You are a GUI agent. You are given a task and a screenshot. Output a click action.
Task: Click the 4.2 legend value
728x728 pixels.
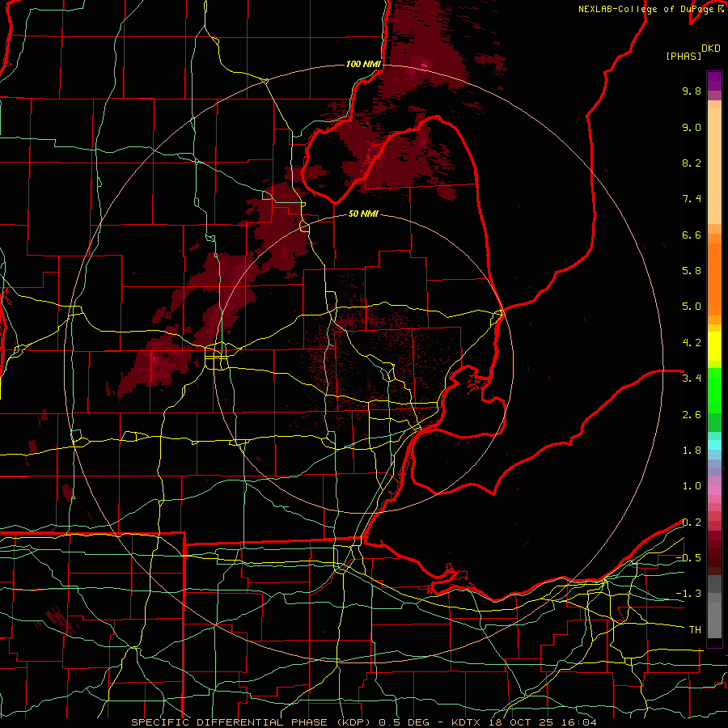point(692,343)
